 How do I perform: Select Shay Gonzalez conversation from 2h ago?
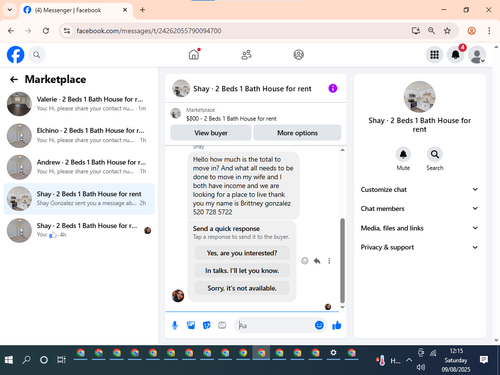(x=79, y=199)
